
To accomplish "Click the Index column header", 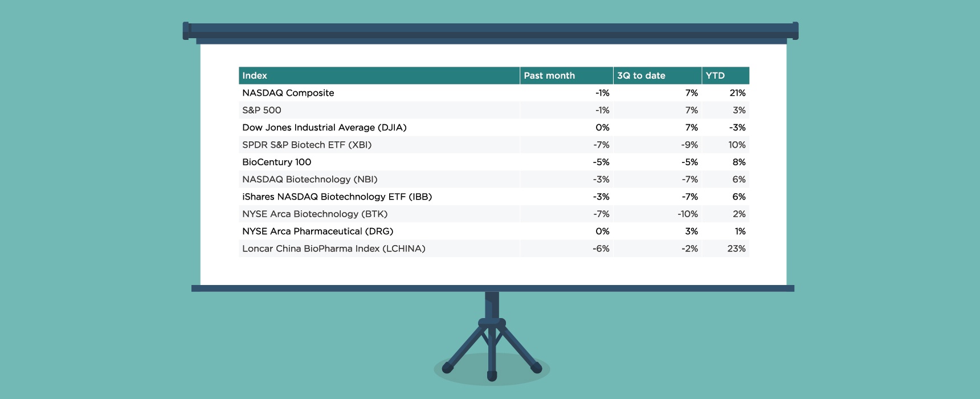I will pyautogui.click(x=255, y=76).
